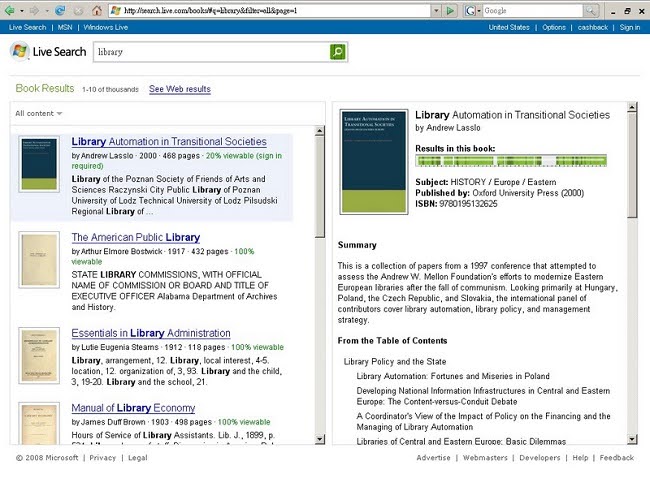Click the browser reload icon
The height and width of the screenshot is (487, 650).
click(60, 10)
